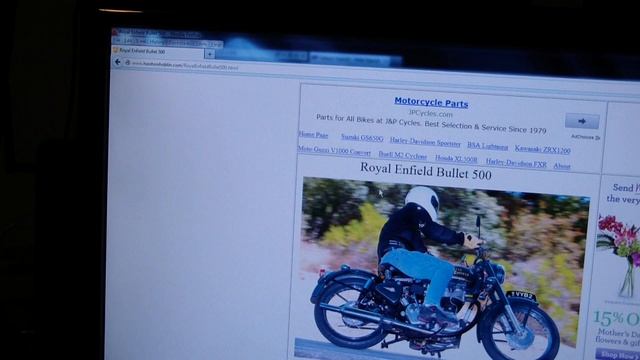The image size is (640, 360).
Task: Open the Harley-Davidson FXR link
Action: [516, 163]
